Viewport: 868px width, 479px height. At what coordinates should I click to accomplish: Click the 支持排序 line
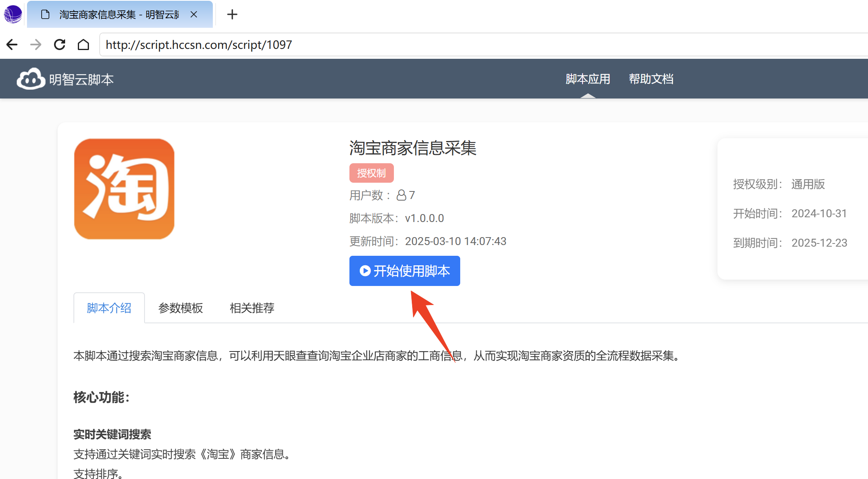click(x=99, y=473)
